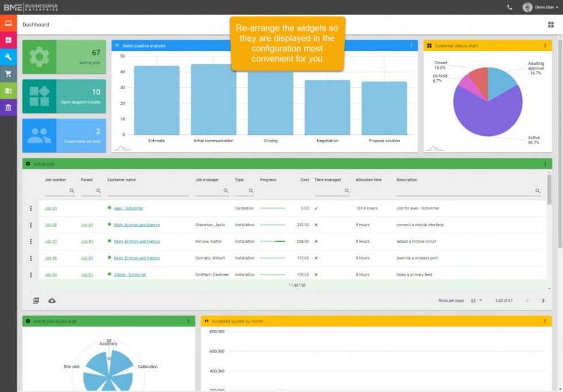
Task: Click the column chooser icon below table
Action: click(x=36, y=301)
